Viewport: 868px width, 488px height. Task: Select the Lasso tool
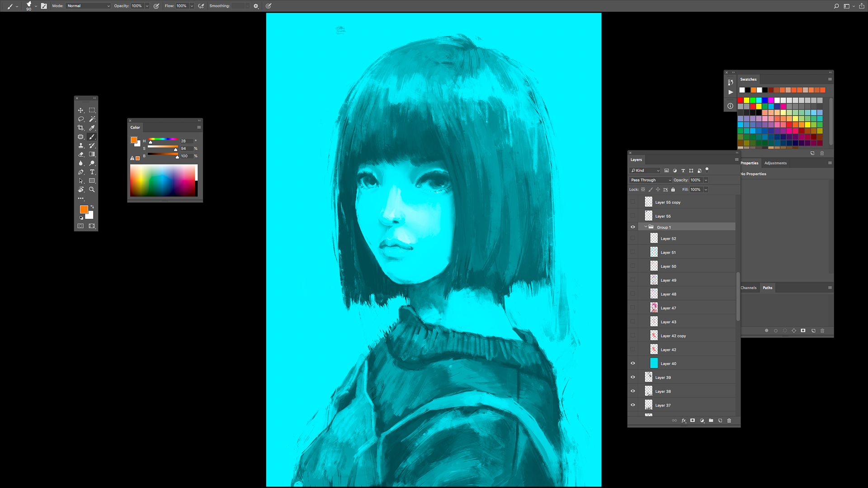point(81,119)
